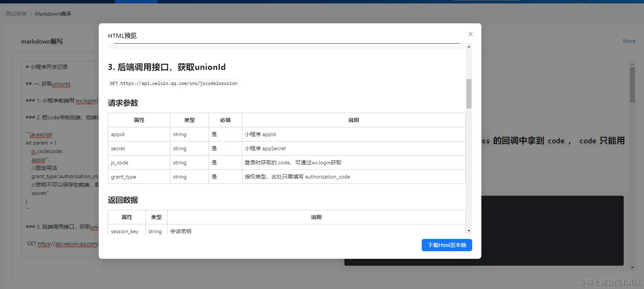
Task: Click the More link at top right
Action: [629, 41]
